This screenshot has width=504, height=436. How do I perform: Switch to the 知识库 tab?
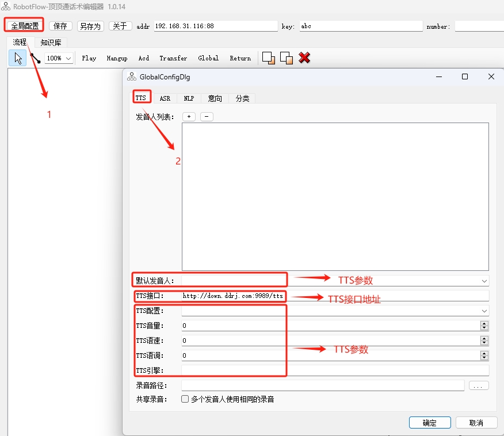pos(51,42)
